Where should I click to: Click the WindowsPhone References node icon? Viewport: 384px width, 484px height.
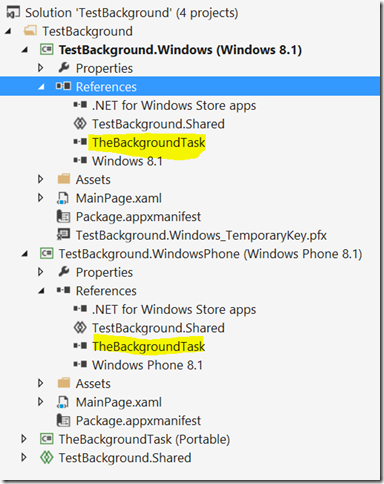point(63,290)
